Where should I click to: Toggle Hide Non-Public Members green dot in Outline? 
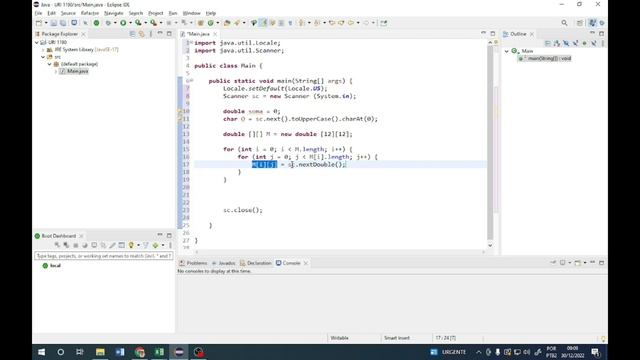584,43
